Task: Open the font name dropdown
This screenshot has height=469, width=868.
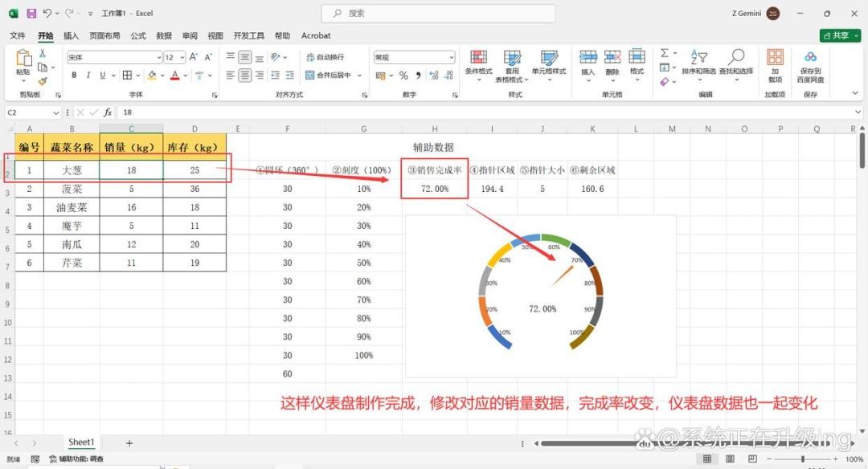Action: coord(159,58)
